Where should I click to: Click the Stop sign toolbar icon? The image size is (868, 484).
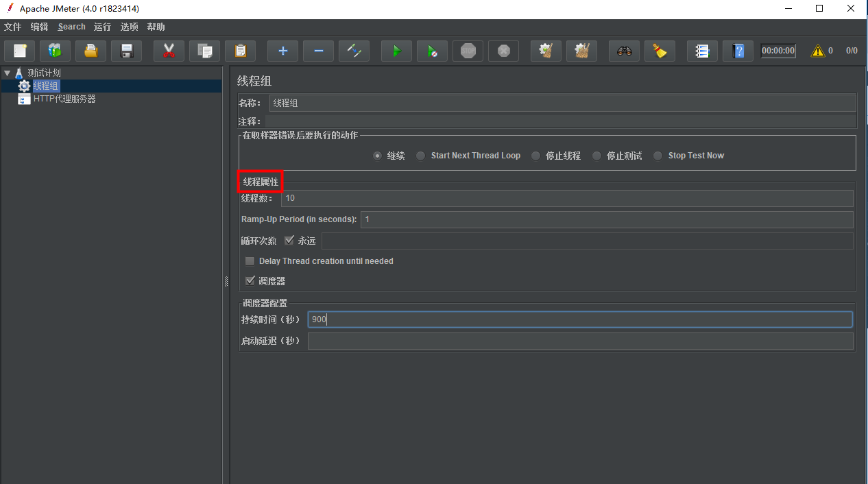tap(468, 51)
